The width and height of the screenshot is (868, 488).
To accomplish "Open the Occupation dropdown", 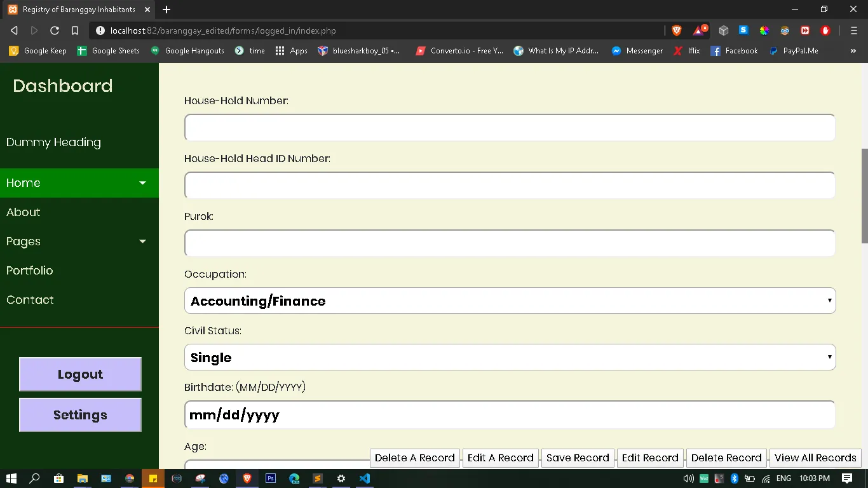I will pos(510,301).
